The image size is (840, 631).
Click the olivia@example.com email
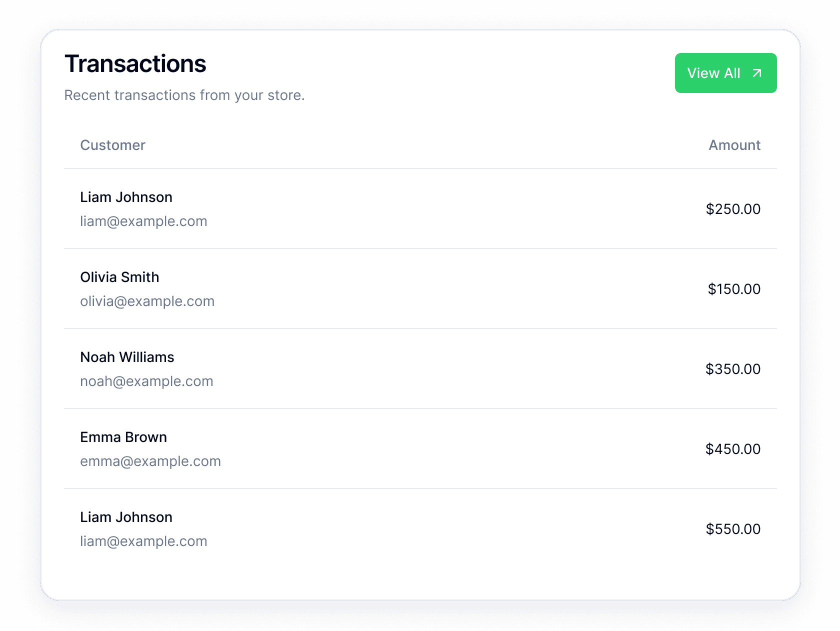[147, 301]
